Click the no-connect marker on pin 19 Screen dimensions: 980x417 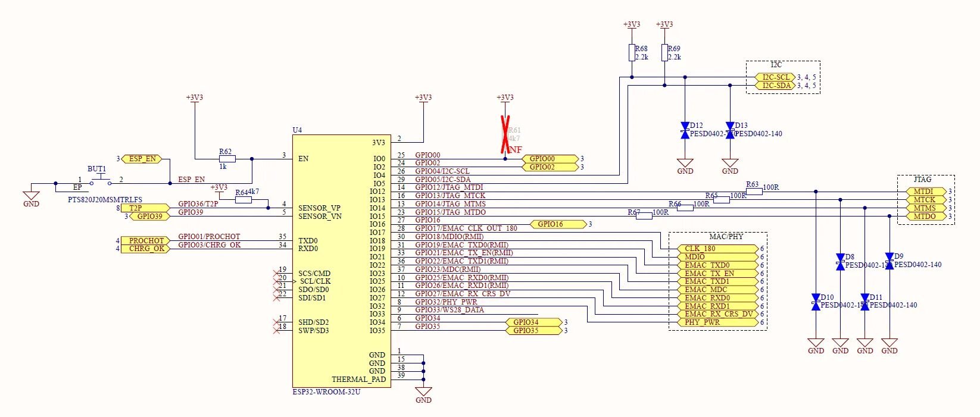[276, 274]
